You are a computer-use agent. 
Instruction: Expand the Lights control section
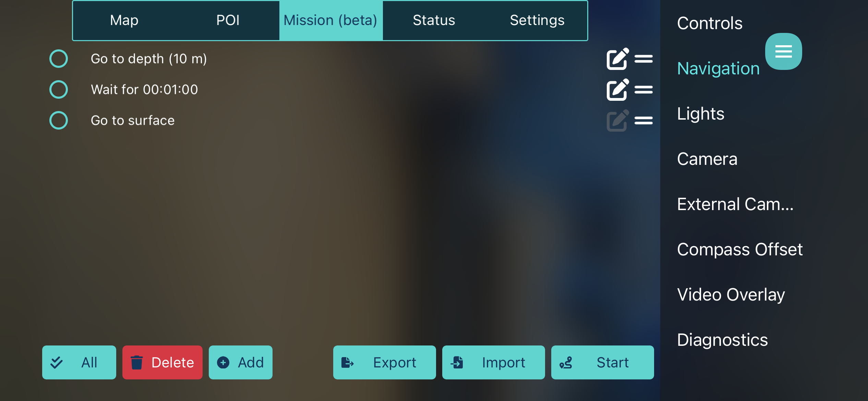click(x=700, y=113)
